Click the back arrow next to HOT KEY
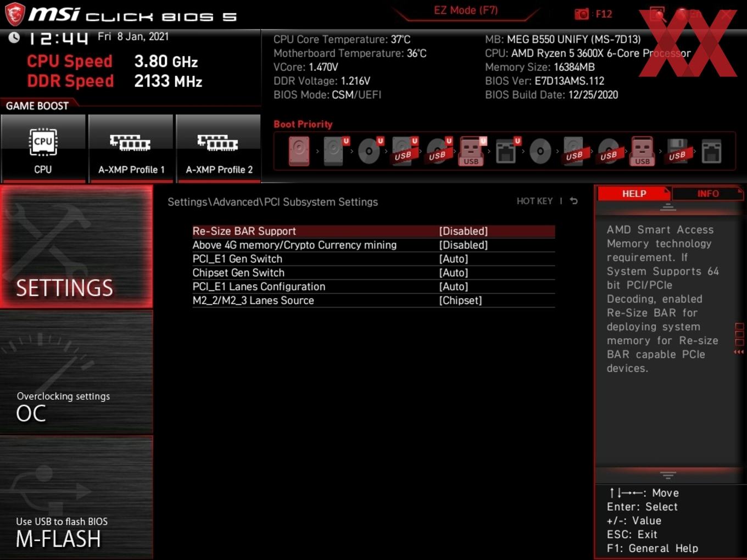The height and width of the screenshot is (560, 747). [x=574, y=201]
